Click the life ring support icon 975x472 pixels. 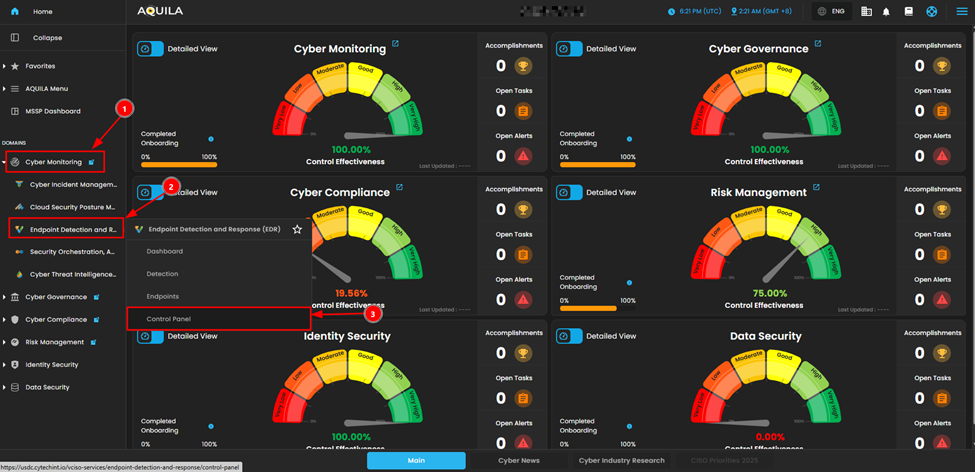(x=932, y=12)
